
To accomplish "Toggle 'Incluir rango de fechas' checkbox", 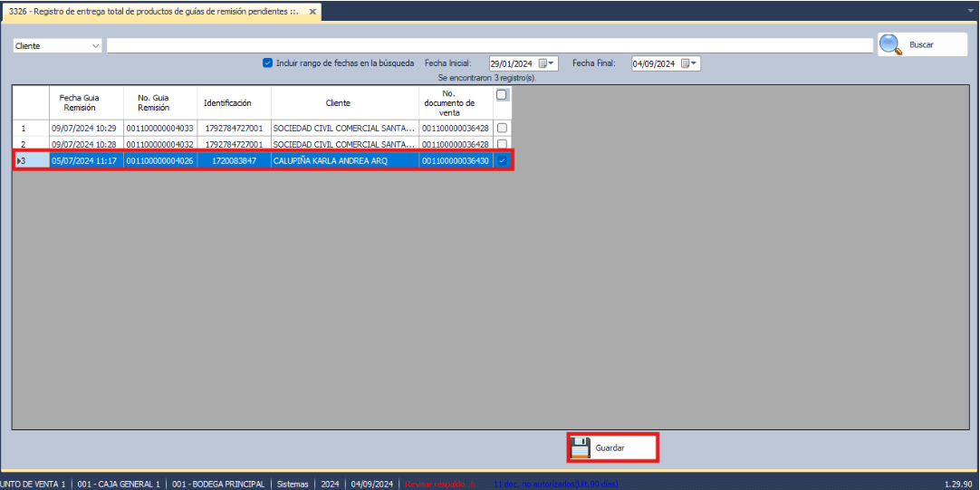I will pos(267,63).
